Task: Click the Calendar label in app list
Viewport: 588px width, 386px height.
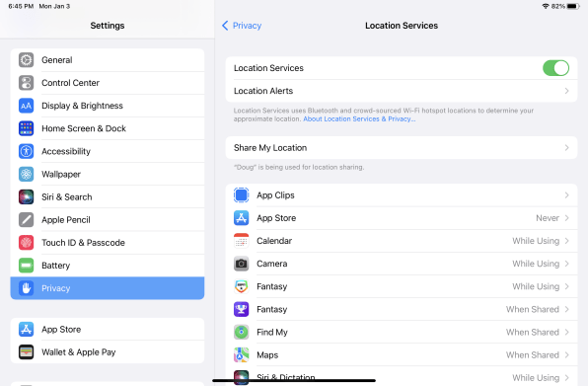Action: (x=274, y=241)
